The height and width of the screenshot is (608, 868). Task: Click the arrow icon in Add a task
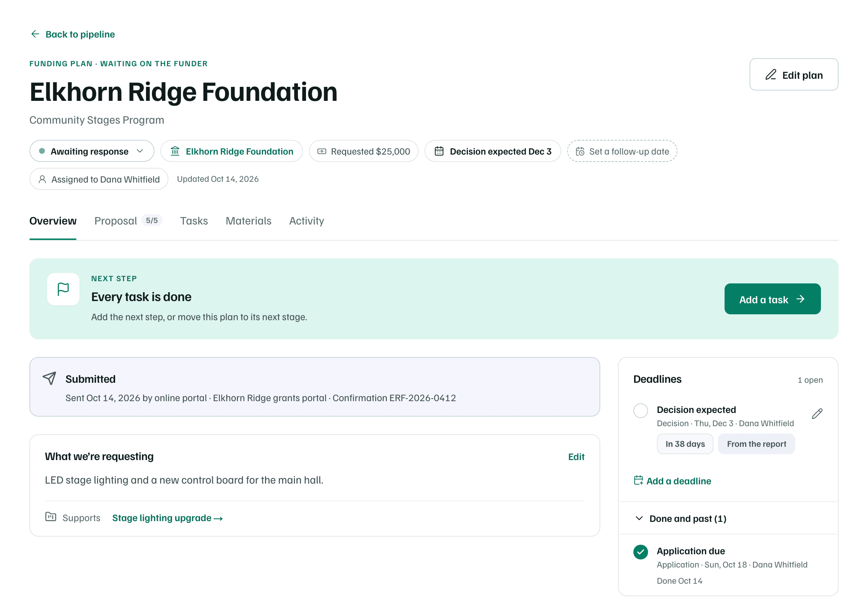[800, 299]
